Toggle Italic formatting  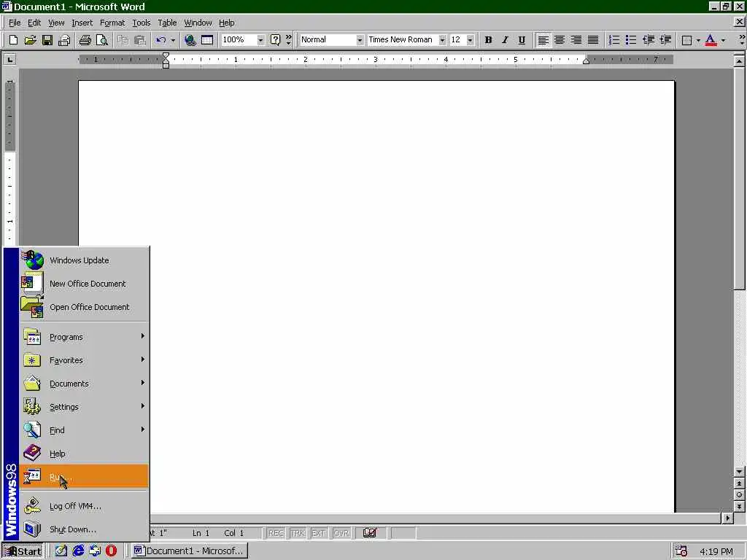tap(505, 40)
